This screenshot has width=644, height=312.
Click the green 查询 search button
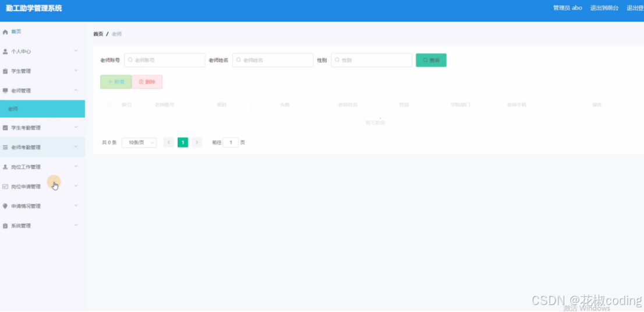[431, 60]
